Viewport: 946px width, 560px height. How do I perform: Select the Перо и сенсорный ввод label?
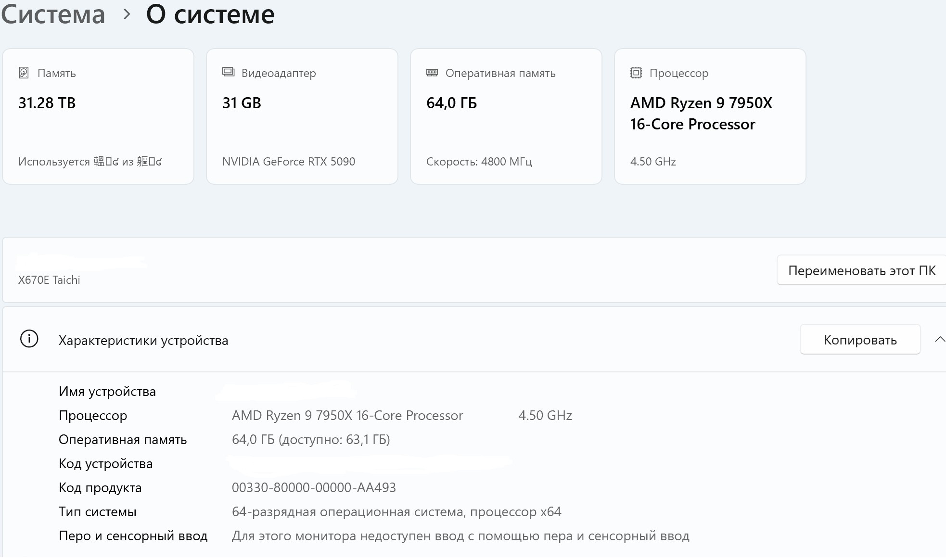click(133, 536)
